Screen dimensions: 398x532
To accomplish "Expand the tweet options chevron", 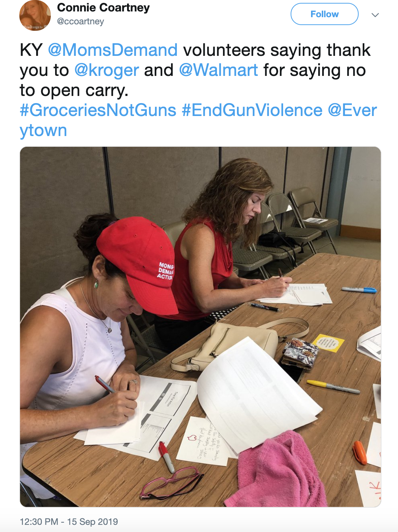I will (x=375, y=15).
